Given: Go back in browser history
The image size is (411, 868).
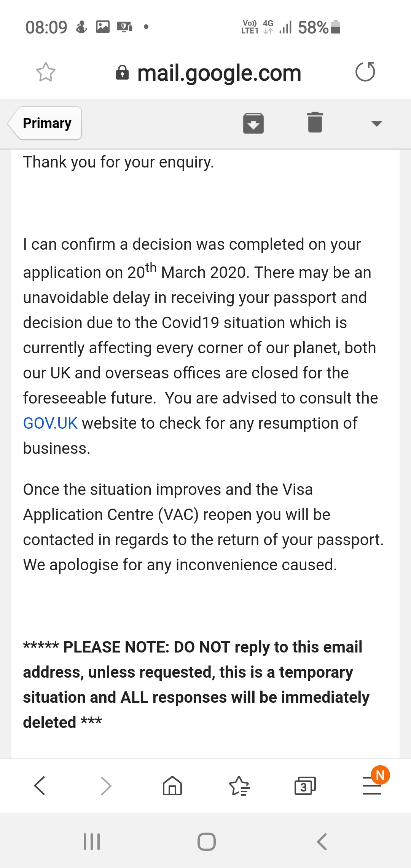Looking at the screenshot, I should click(40, 785).
